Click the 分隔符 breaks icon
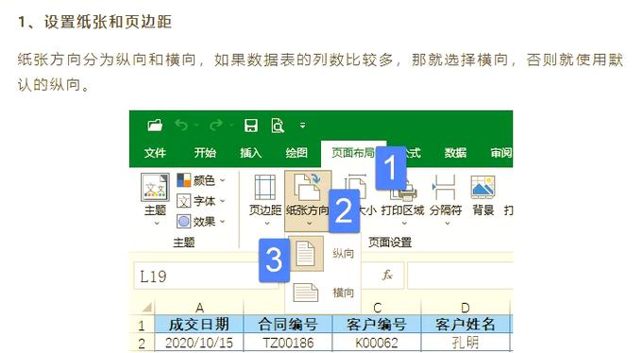Image resolution: width=644 pixels, height=353 pixels. pyautogui.click(x=445, y=188)
